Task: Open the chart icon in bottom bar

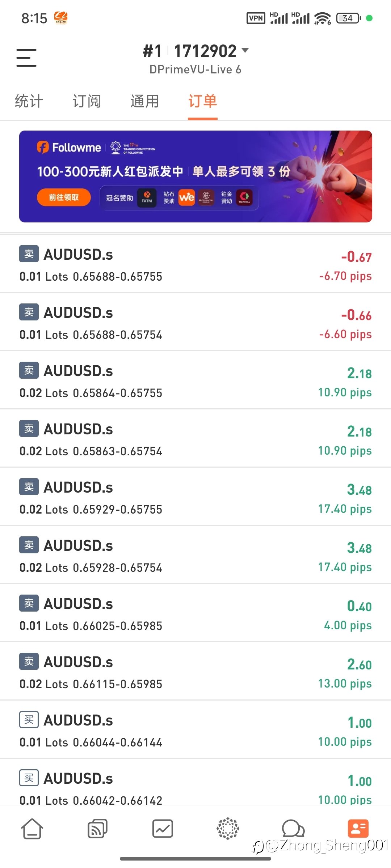Action: click(x=163, y=829)
